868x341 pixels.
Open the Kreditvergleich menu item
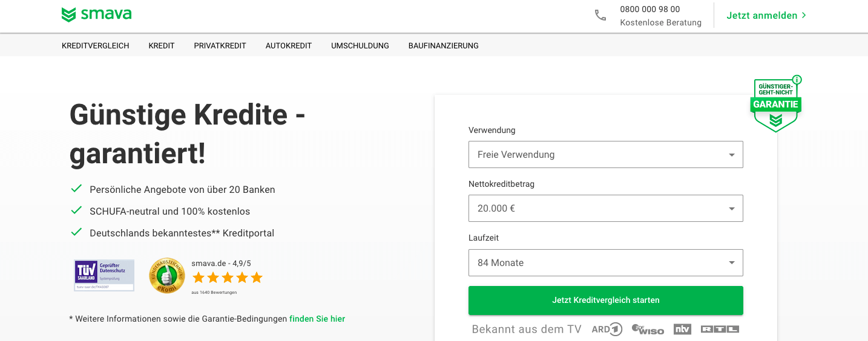(96, 46)
